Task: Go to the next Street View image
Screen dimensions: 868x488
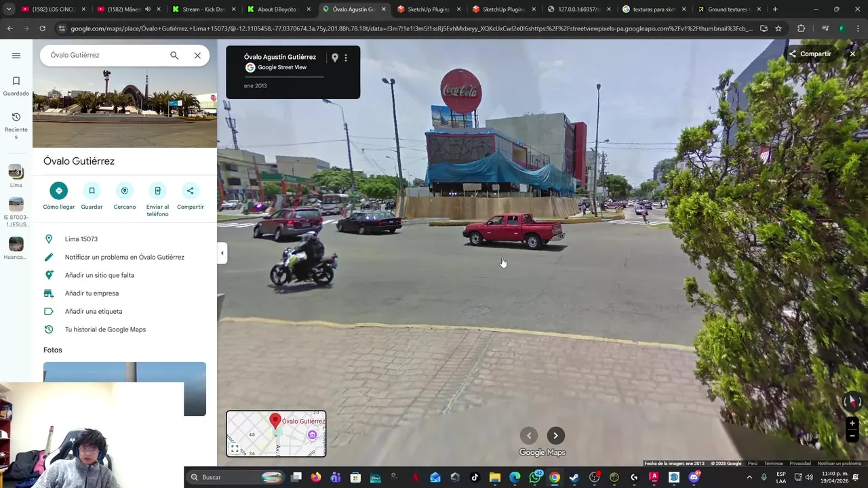Action: pyautogui.click(x=555, y=436)
